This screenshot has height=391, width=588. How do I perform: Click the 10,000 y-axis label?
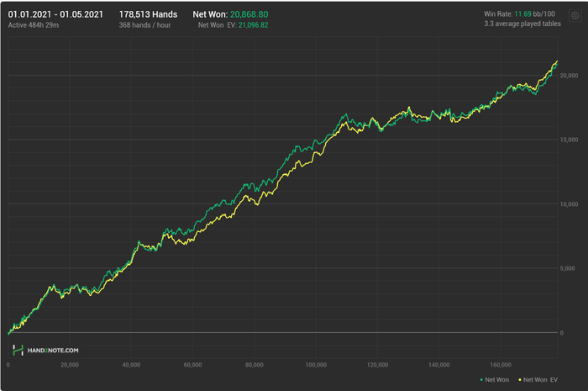point(569,204)
